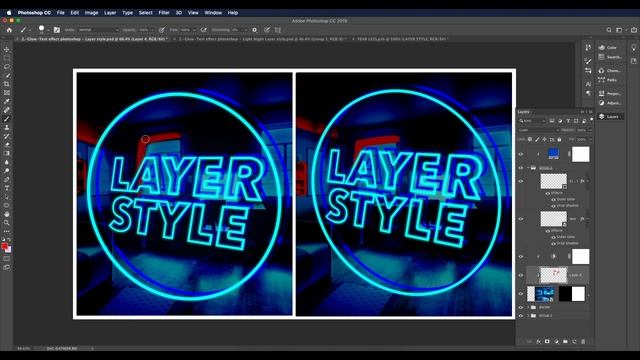Select the Lasso tool
This screenshot has height=360, width=640.
[7, 67]
